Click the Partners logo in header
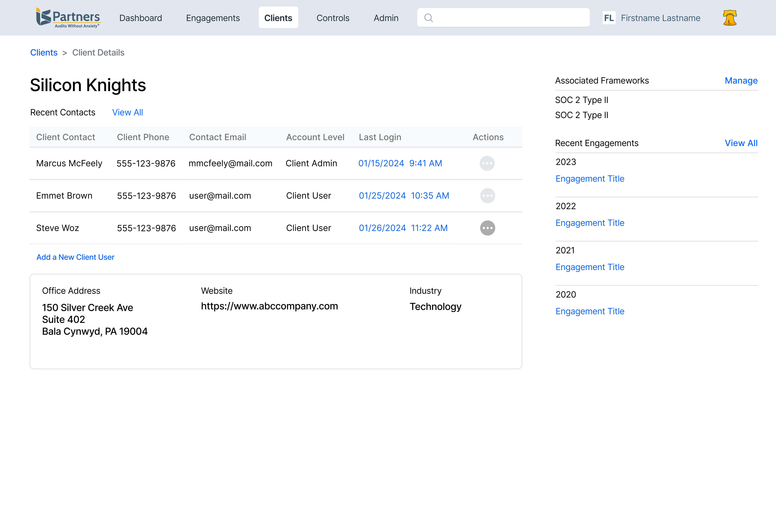 (68, 18)
